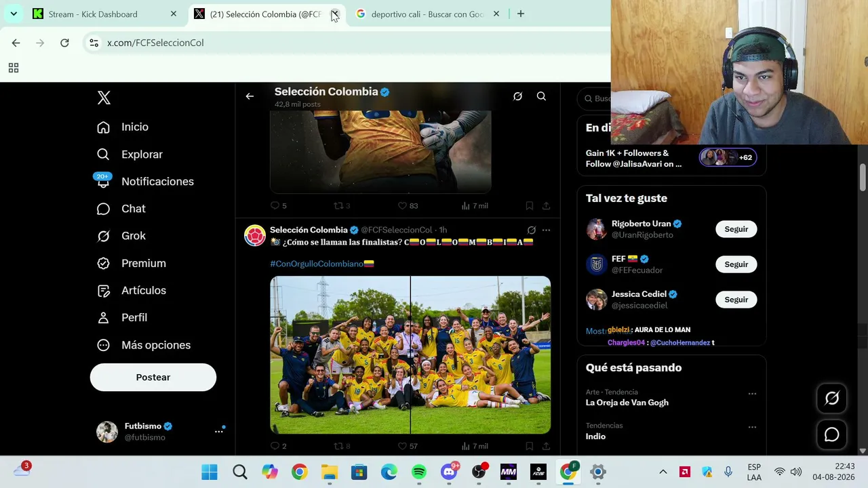Click the address bar URL
868x488 pixels.
155,43
